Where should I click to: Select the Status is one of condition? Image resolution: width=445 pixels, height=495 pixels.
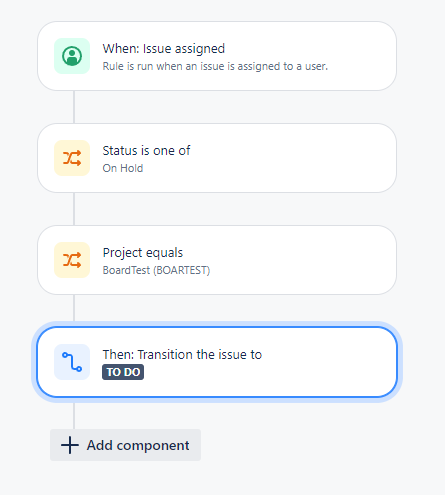click(217, 158)
